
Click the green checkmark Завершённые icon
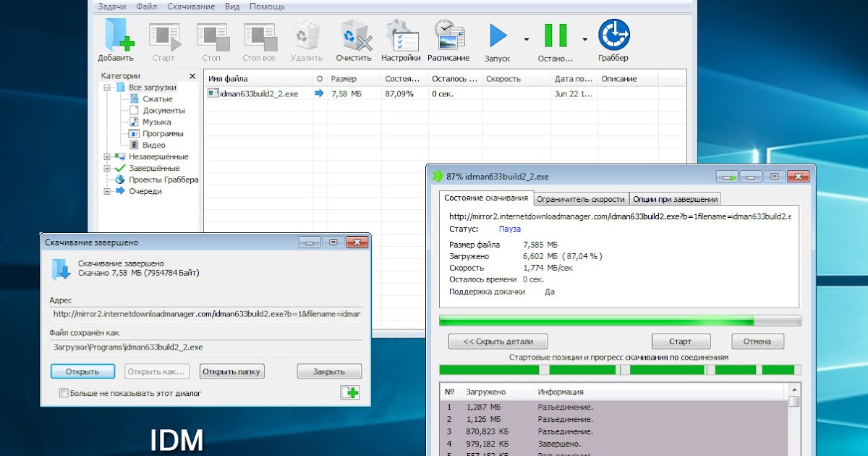tap(120, 169)
